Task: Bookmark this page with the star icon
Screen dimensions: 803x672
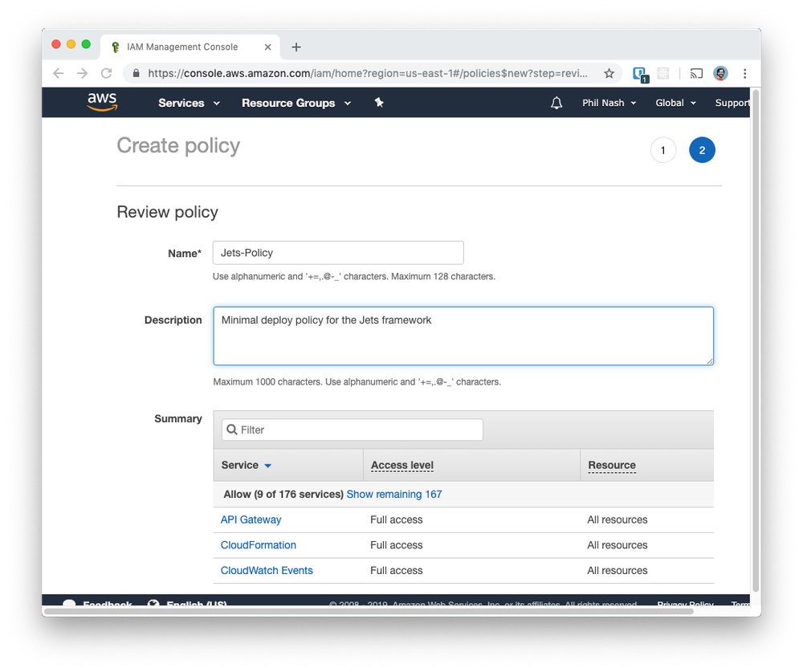Action: click(x=609, y=73)
